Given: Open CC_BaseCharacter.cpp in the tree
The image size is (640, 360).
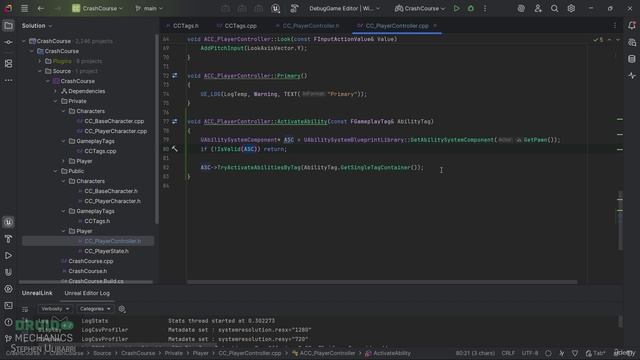Looking at the screenshot, I should click(114, 121).
